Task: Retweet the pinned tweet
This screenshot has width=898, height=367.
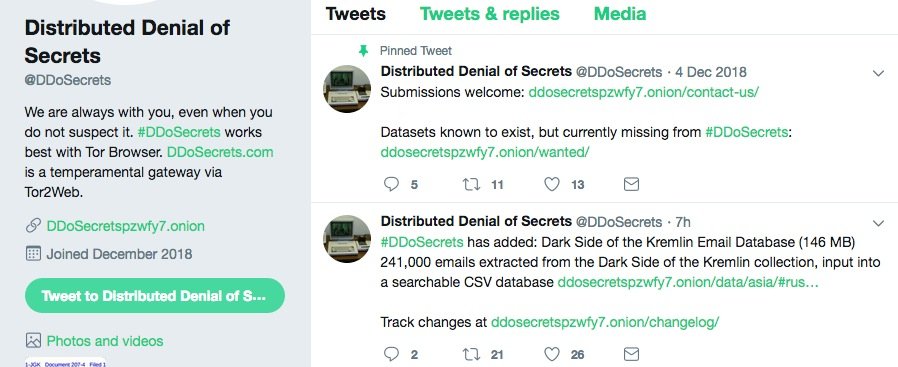Action: point(471,184)
